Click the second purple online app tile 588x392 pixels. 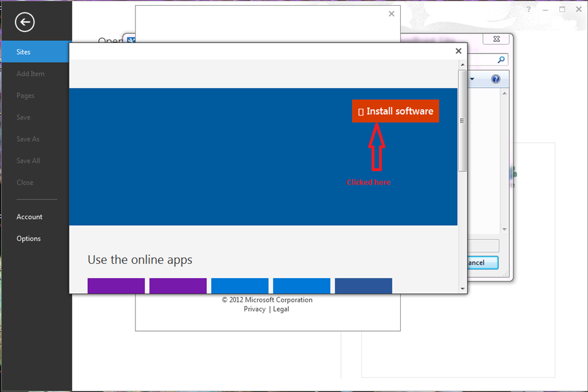click(x=178, y=286)
